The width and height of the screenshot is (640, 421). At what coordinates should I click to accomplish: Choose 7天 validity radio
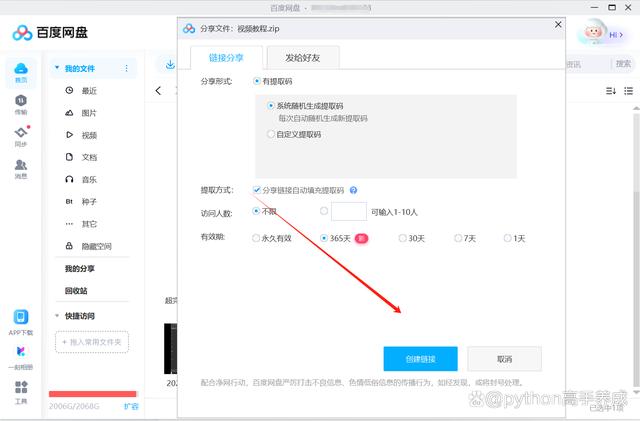(458, 238)
